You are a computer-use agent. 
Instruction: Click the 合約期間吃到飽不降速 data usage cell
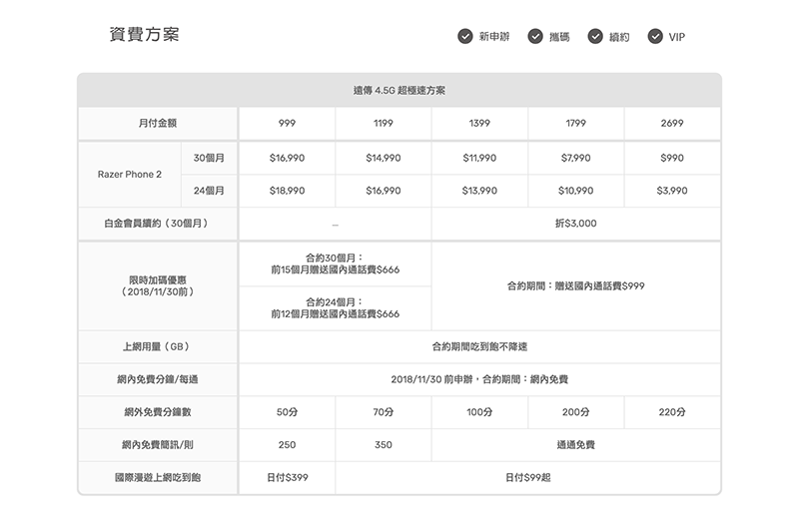click(479, 347)
